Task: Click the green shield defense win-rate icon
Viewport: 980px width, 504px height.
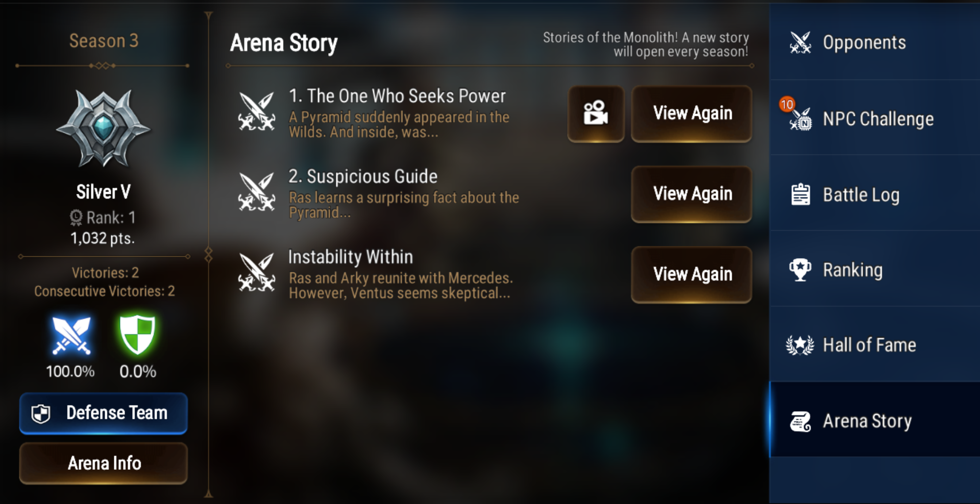Action: click(x=137, y=335)
